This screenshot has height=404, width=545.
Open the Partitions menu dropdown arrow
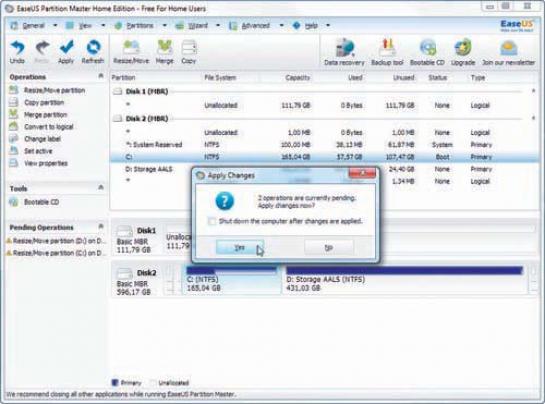(x=165, y=25)
